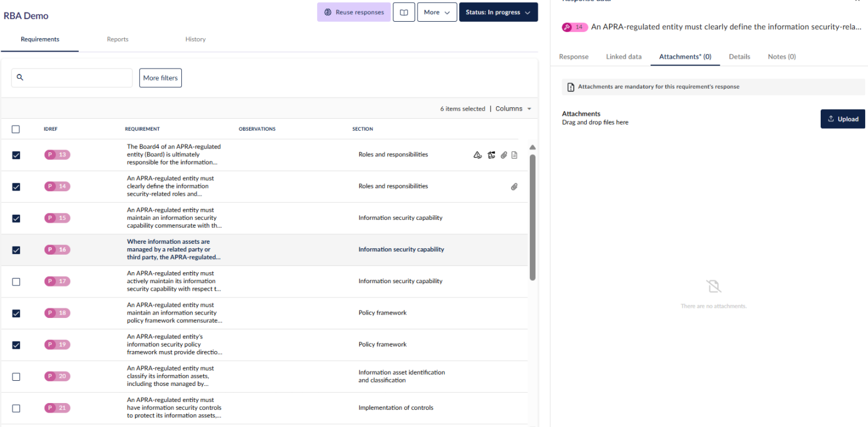Open requirement 'have information security controls'
This screenshot has width=868, height=427.
pos(175,408)
